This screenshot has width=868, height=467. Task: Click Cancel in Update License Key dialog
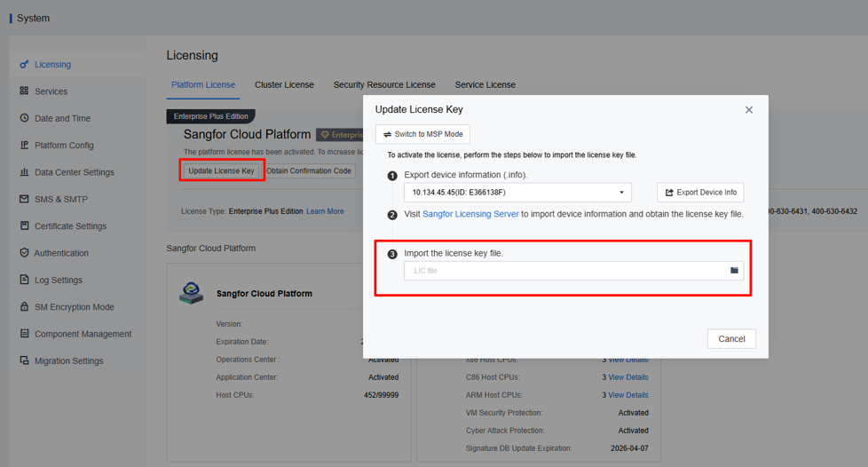pyautogui.click(x=731, y=339)
